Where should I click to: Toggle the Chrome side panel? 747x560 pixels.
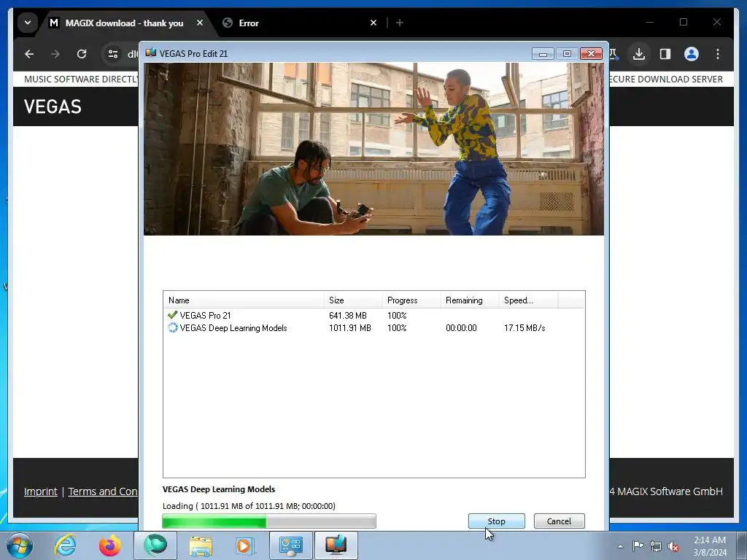(x=665, y=54)
